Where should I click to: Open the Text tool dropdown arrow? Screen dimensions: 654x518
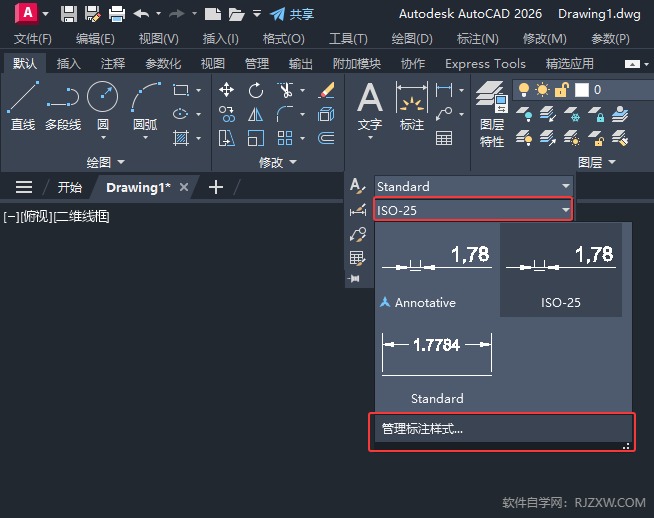[x=370, y=137]
